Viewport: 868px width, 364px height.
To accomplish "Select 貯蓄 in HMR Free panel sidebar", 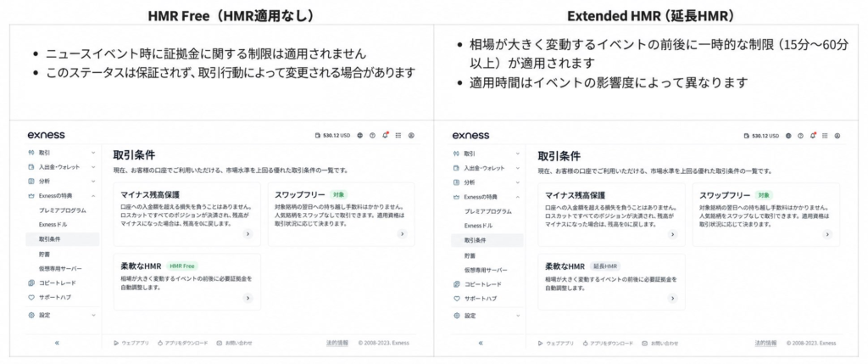I will click(x=44, y=254).
